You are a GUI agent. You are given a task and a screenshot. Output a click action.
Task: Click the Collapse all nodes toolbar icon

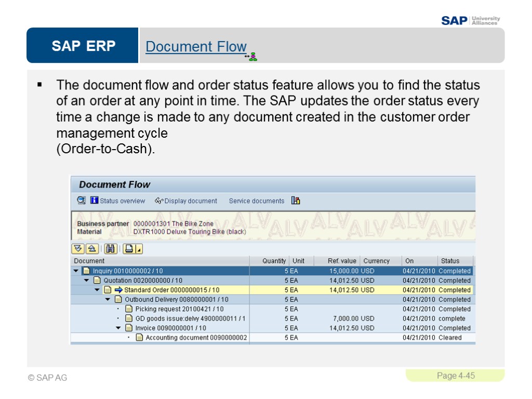click(x=91, y=249)
